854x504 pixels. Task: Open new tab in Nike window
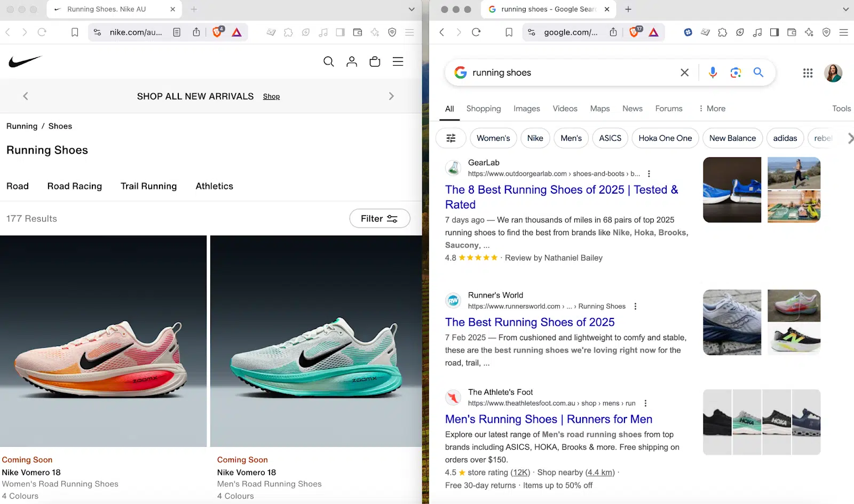point(194,9)
